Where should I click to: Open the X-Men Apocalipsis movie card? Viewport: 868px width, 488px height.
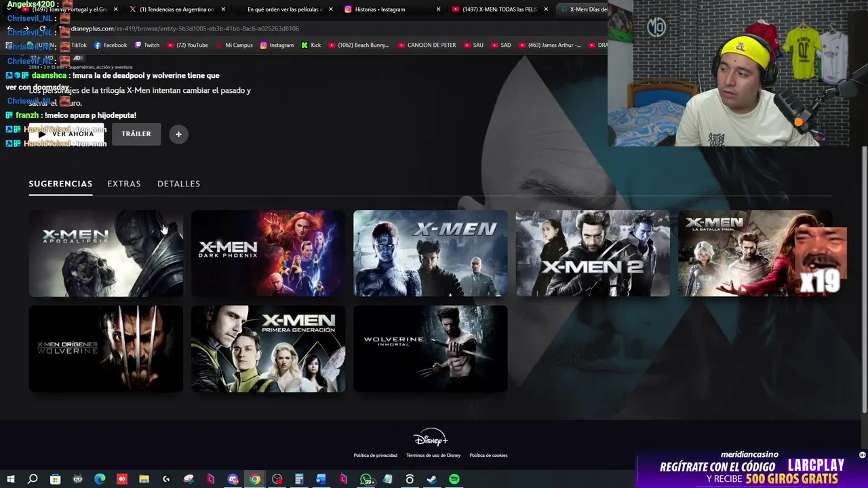click(106, 253)
